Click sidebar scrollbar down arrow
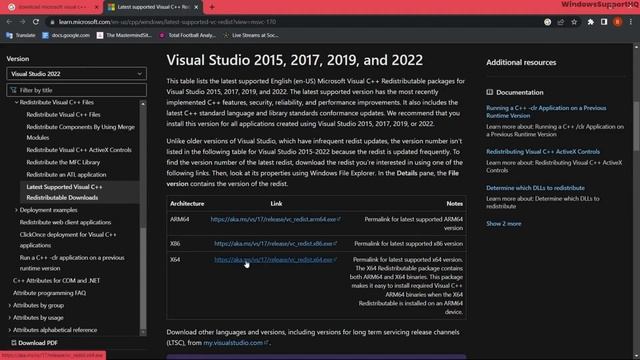The height and width of the screenshot is (360, 640). coord(143,332)
